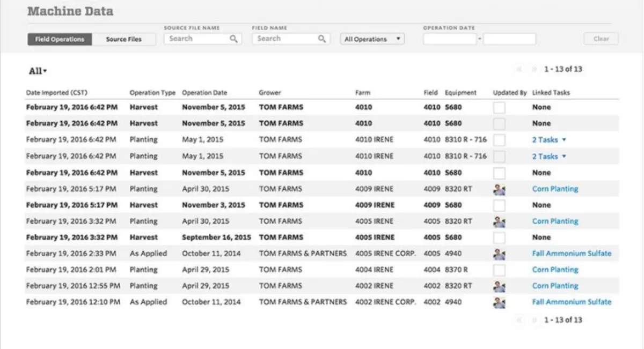Click user avatar in the 5:17 PM Planting row

pyautogui.click(x=499, y=189)
